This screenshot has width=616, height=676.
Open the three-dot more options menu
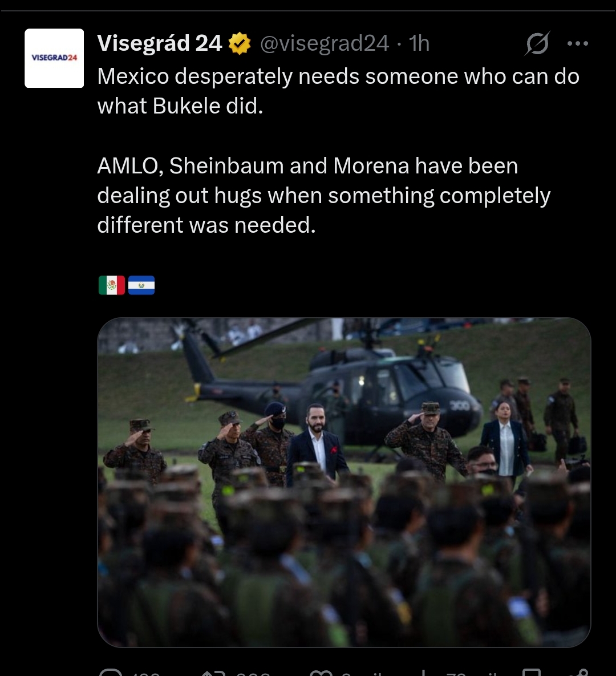(x=578, y=43)
